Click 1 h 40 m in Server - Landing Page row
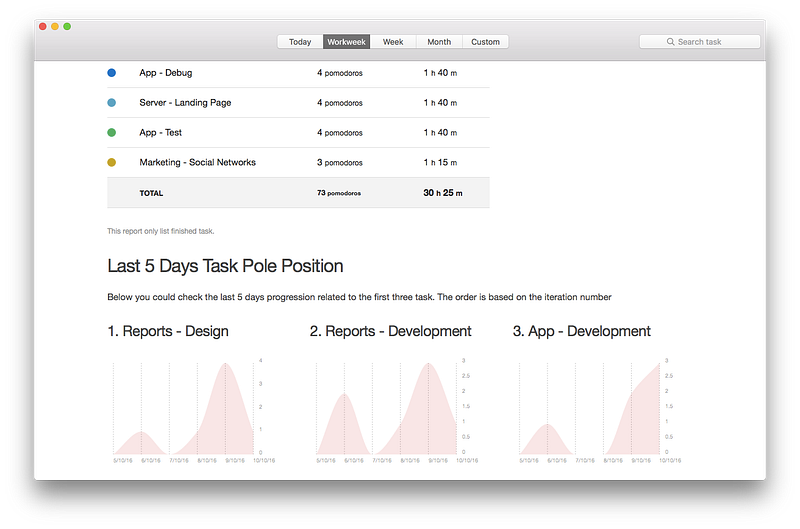Image resolution: width=800 pixels, height=529 pixels. [440, 103]
